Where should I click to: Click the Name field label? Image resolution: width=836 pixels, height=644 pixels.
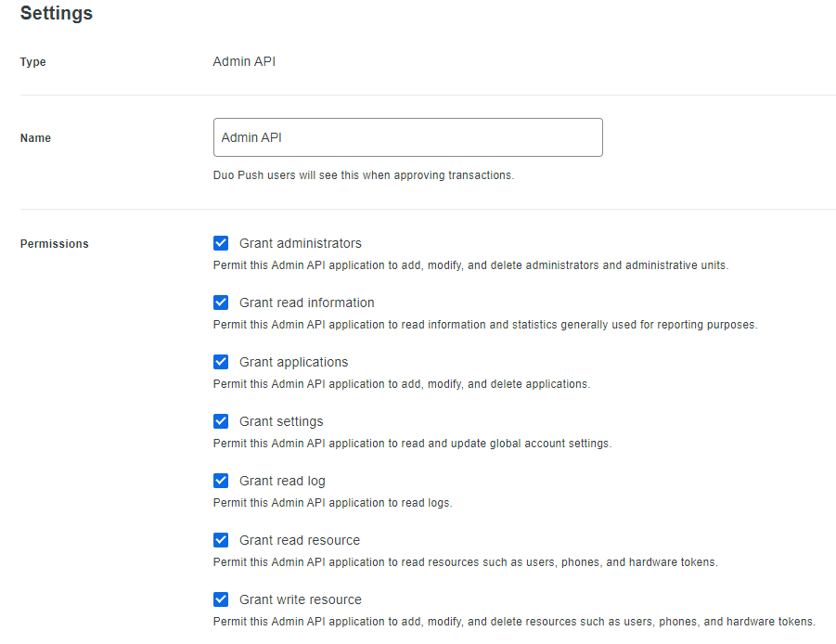point(36,138)
